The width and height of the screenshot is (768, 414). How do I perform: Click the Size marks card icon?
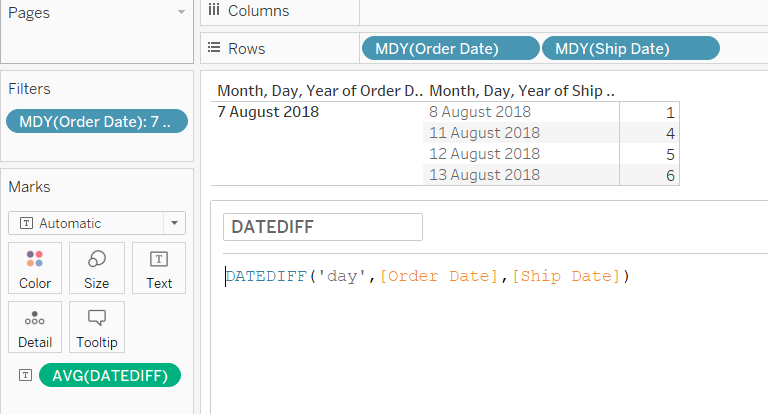tap(97, 259)
